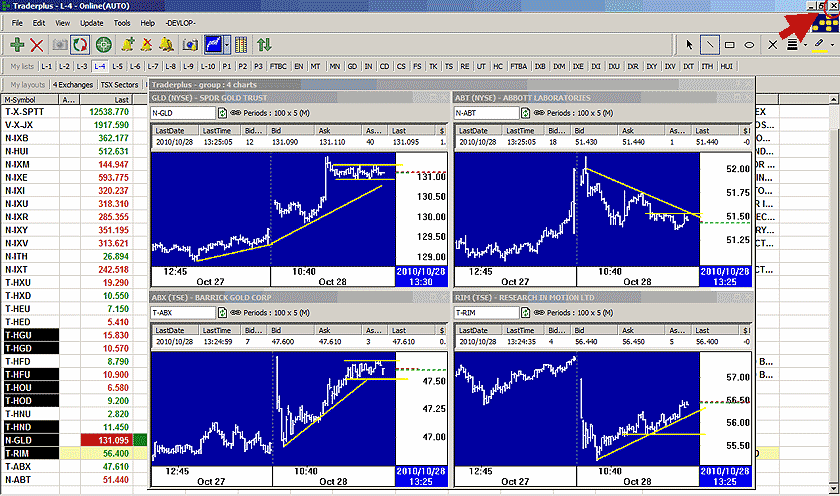Click the T-ABX symbol input field
Viewport: 840px width, 496px height.
tap(183, 313)
